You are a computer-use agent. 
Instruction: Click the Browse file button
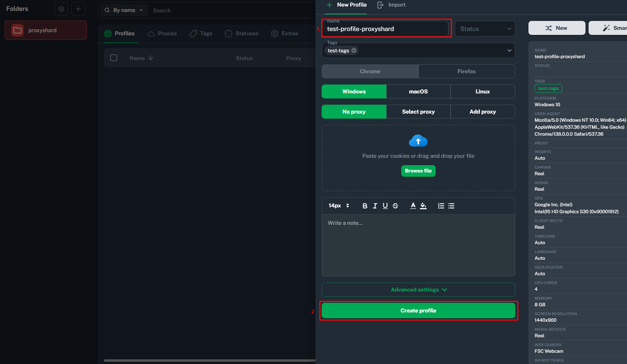418,171
